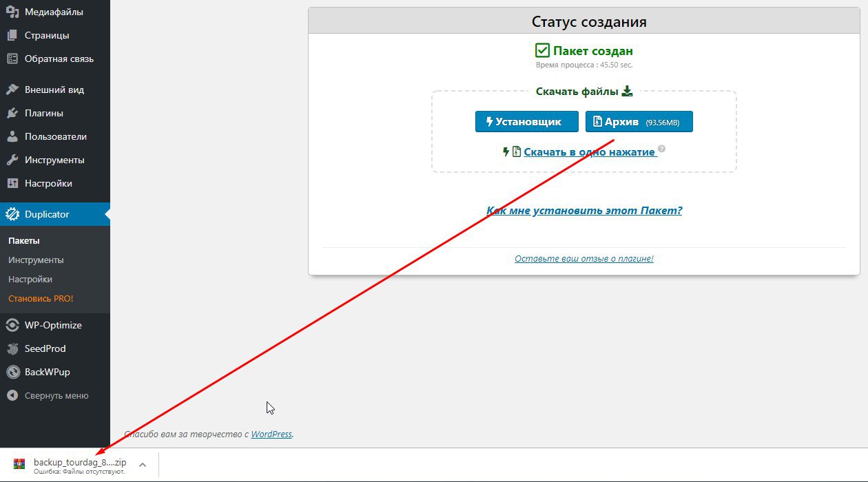Open Duplicator menu
Image resolution: width=868 pixels, height=482 pixels.
[55, 214]
